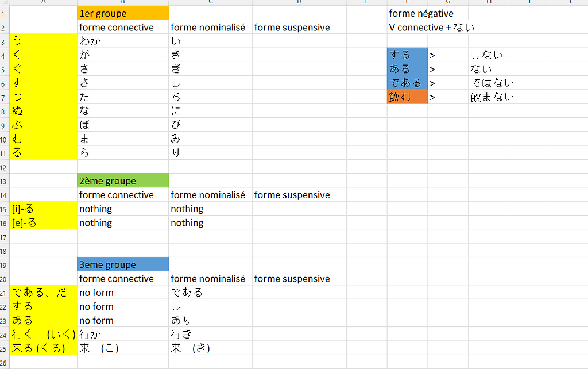Select the orange '1er groupe' cell
The height and width of the screenshot is (369, 588).
(x=123, y=13)
